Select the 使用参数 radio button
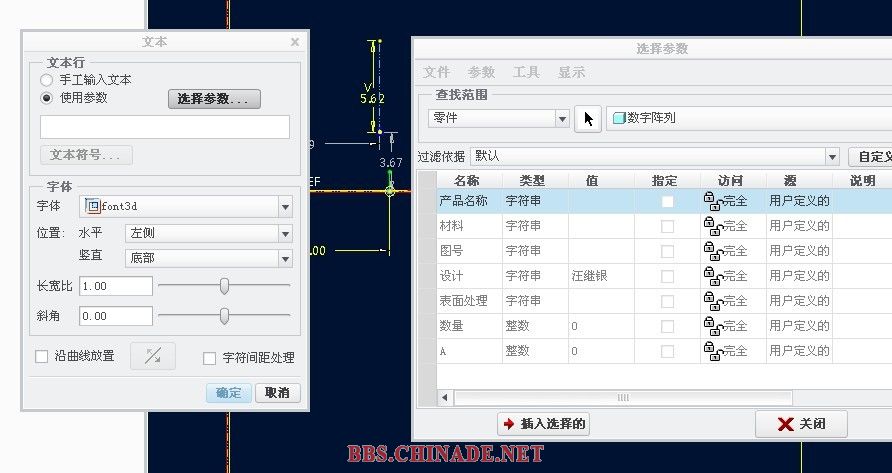892x473 pixels. click(47, 98)
